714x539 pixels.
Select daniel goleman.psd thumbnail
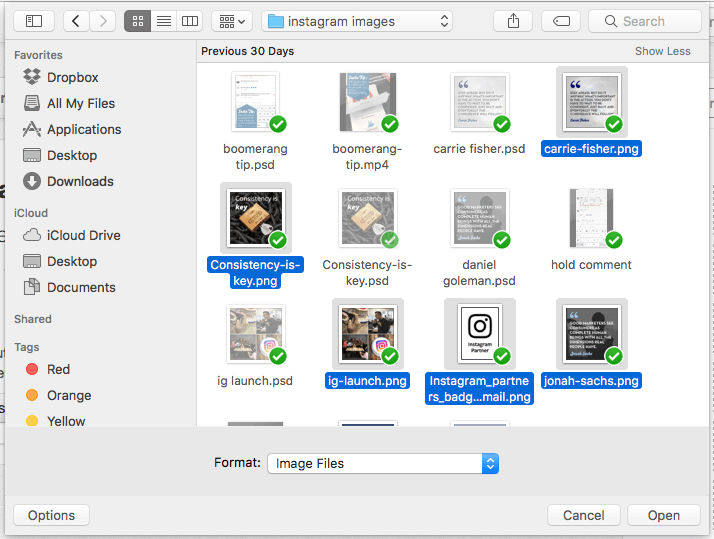pos(479,218)
